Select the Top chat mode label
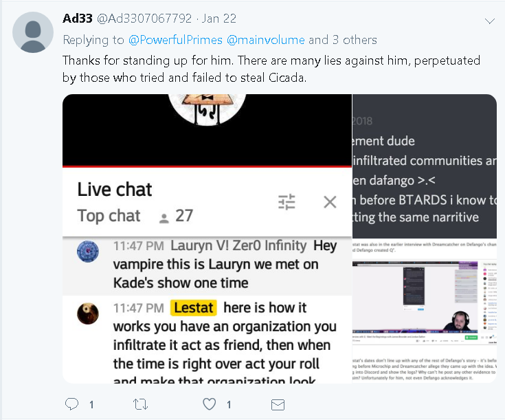This screenshot has width=505, height=420. point(109,216)
